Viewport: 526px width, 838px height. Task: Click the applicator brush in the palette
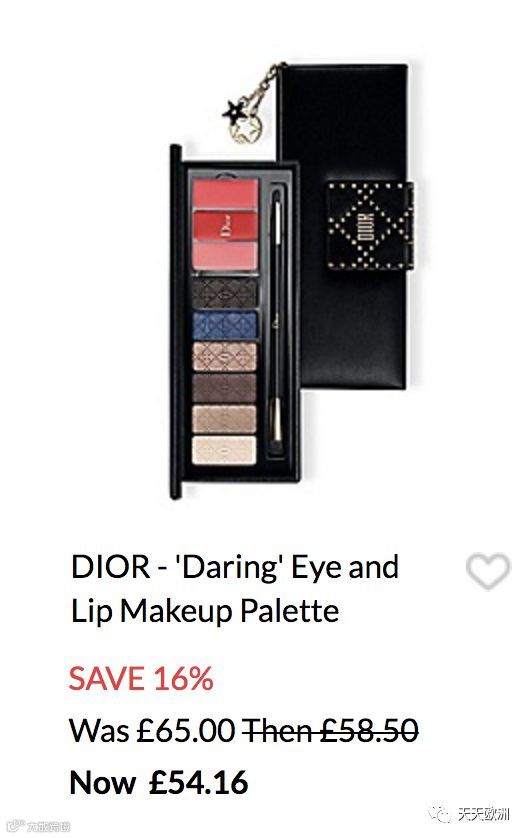pos(277,315)
